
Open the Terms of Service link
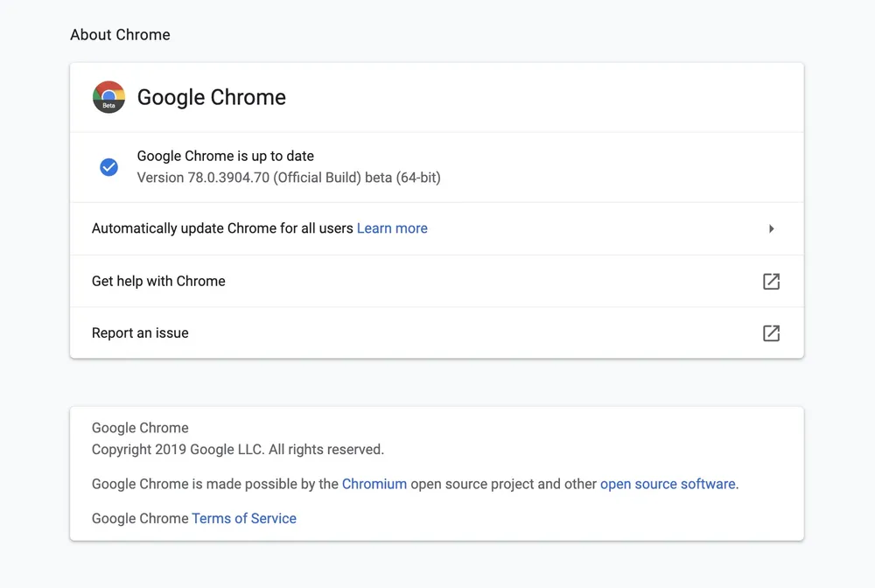[244, 519]
